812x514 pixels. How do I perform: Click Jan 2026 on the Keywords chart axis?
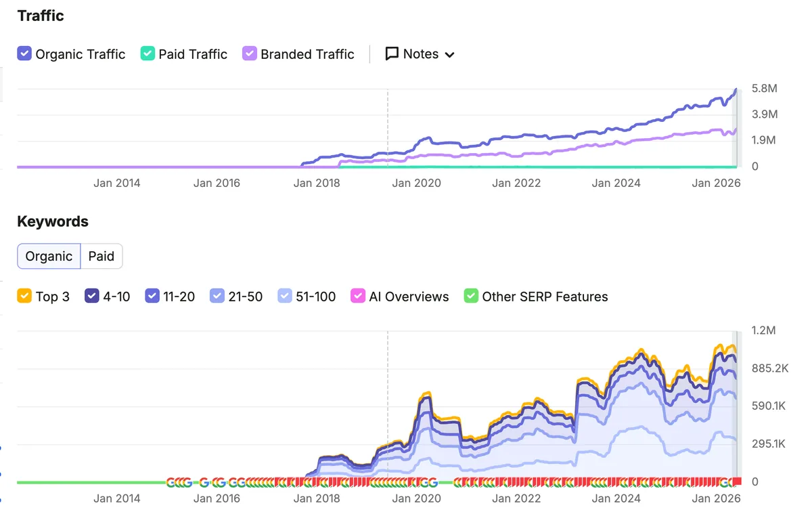[x=717, y=498]
